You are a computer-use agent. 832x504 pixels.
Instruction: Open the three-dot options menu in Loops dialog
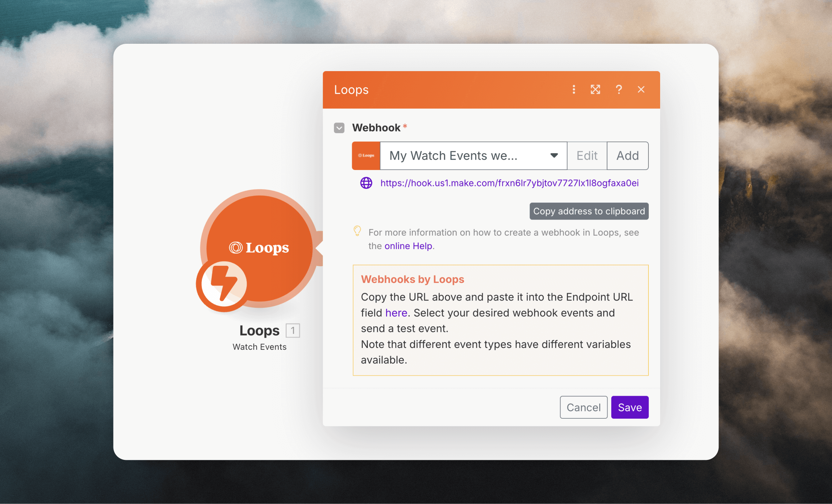pos(574,90)
